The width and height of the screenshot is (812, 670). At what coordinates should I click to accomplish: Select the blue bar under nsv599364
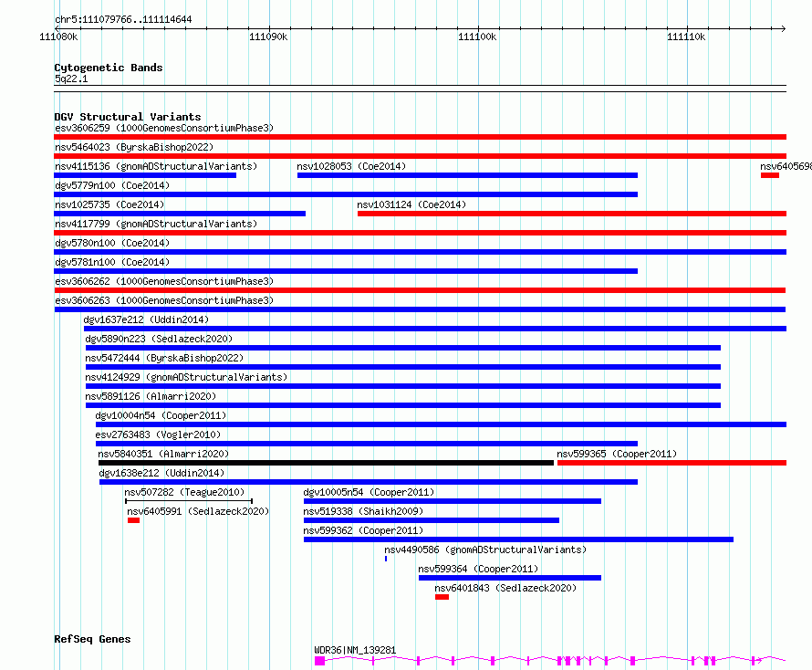point(510,579)
